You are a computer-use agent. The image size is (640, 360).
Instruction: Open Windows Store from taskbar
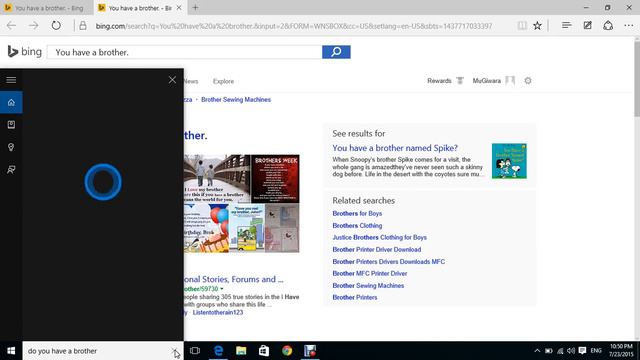coord(264,351)
